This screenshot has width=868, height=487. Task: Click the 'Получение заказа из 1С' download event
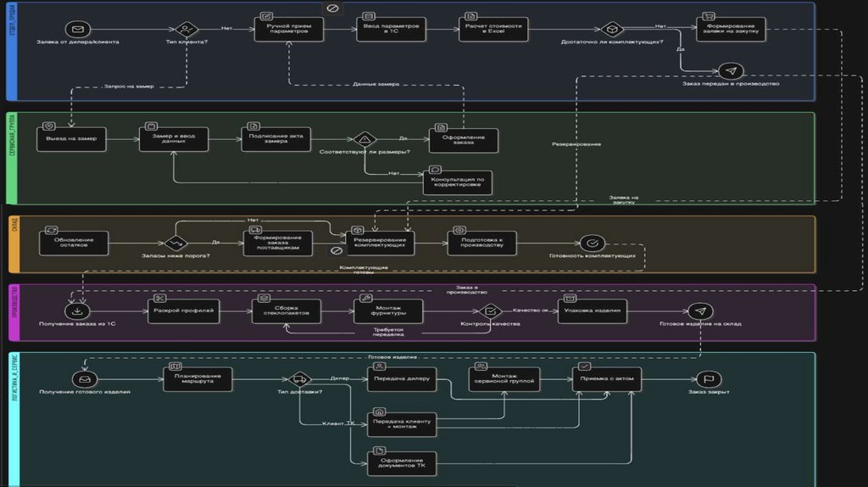pyautogui.click(x=77, y=311)
